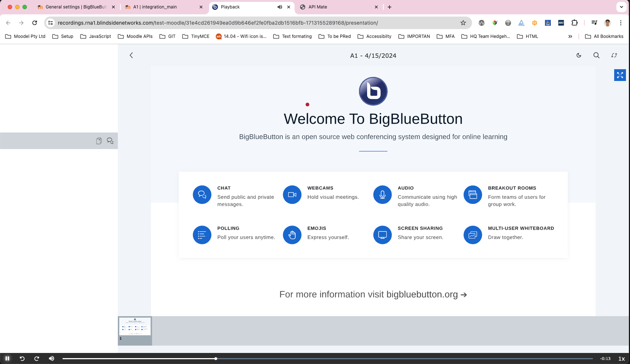Click the red extension icon in toolbar
The image size is (630, 364).
495,23
